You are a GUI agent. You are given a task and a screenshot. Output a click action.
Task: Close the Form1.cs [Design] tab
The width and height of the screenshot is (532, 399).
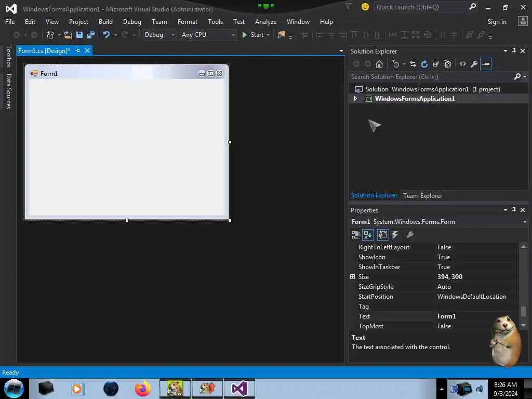click(x=87, y=50)
